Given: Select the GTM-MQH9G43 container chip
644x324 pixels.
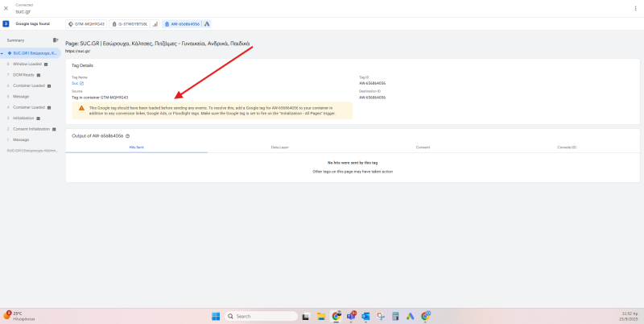Looking at the screenshot, I should click(x=87, y=24).
